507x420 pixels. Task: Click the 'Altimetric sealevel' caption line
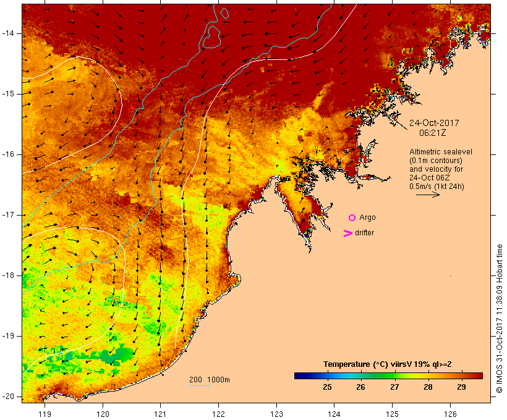point(440,152)
